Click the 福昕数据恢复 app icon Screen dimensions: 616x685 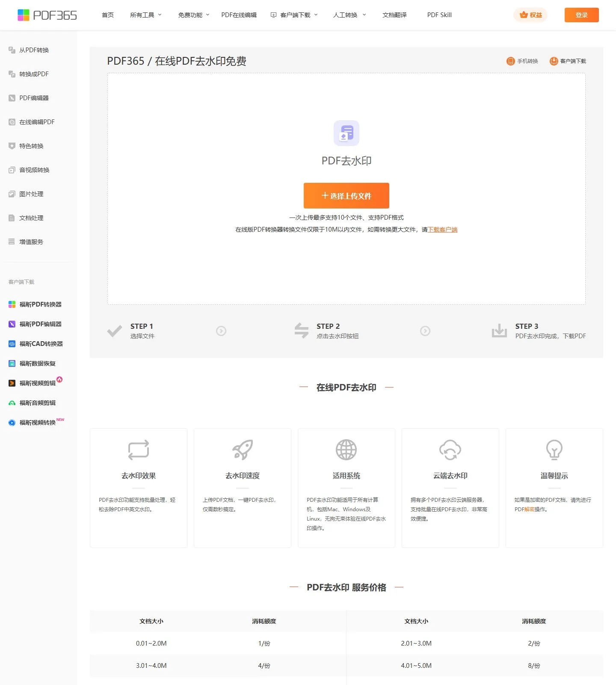pos(12,363)
